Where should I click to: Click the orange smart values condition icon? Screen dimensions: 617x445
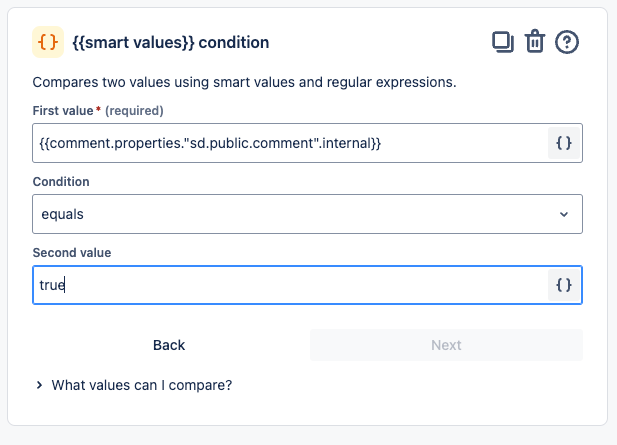click(48, 42)
